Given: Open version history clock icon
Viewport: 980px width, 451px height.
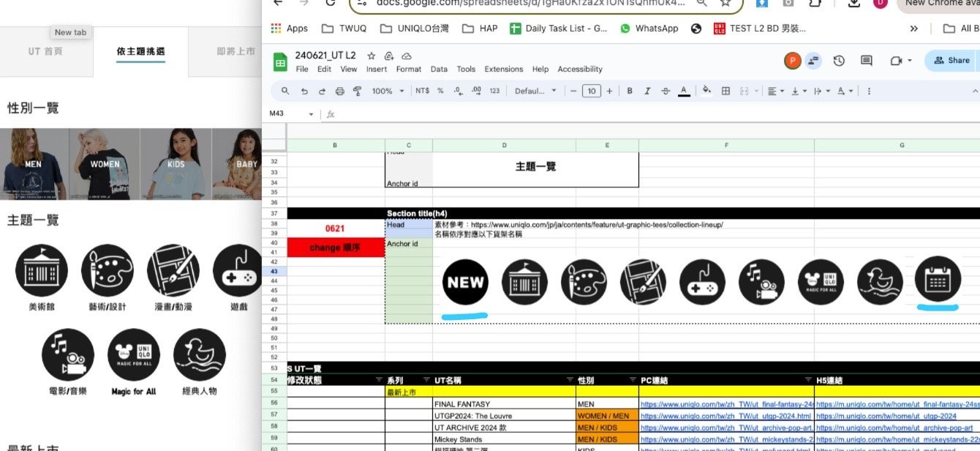Looking at the screenshot, I should pyautogui.click(x=839, y=60).
